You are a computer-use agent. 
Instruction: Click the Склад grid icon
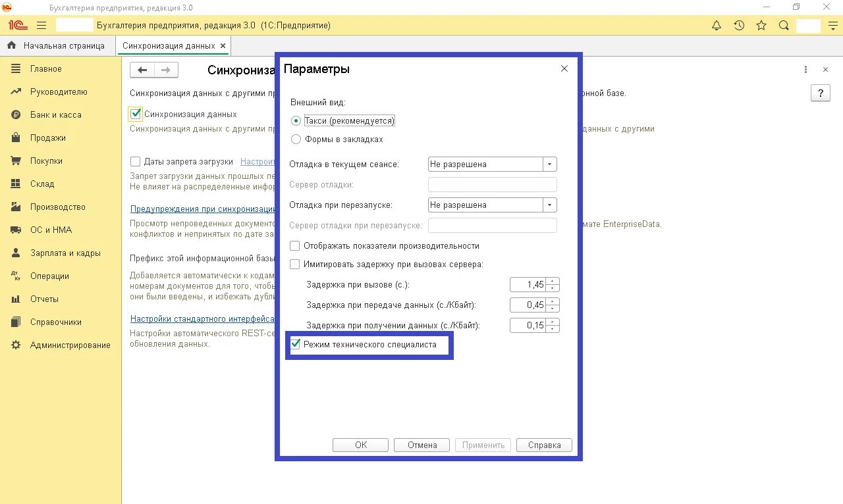[16, 184]
